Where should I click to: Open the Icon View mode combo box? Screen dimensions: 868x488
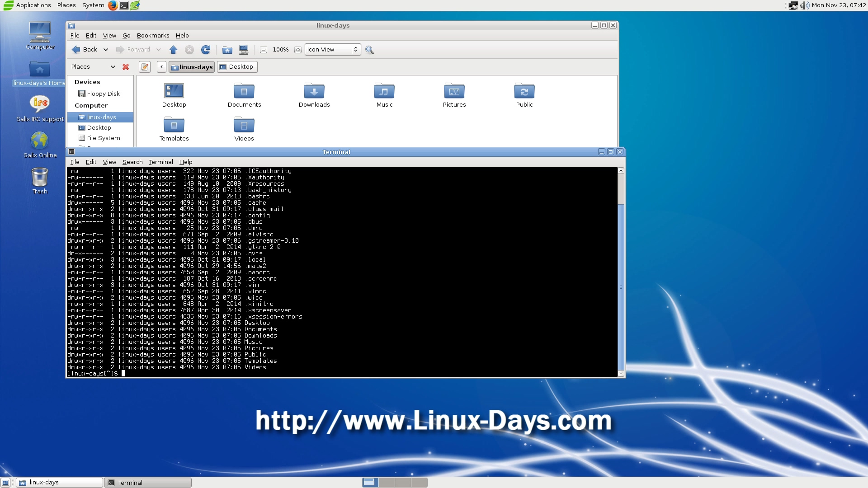(333, 50)
